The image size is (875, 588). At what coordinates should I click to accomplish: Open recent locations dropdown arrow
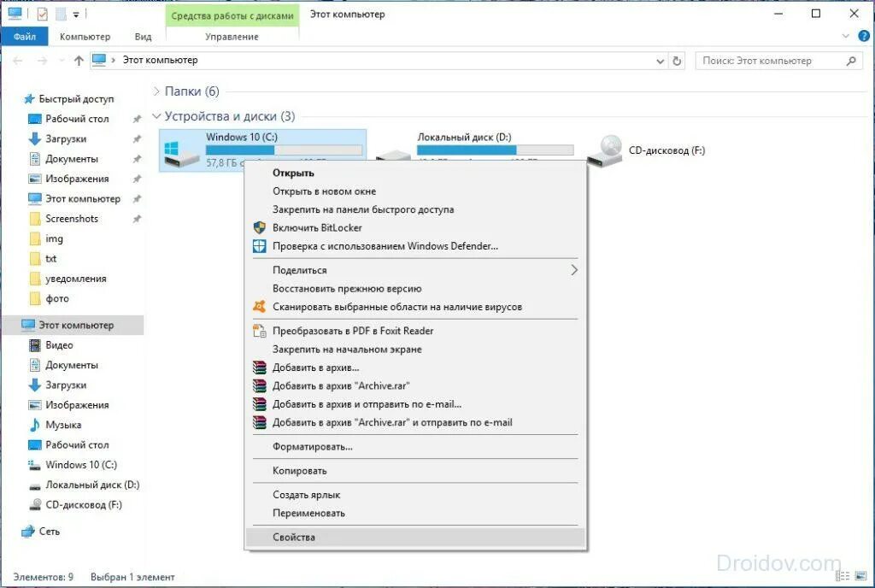coord(62,60)
